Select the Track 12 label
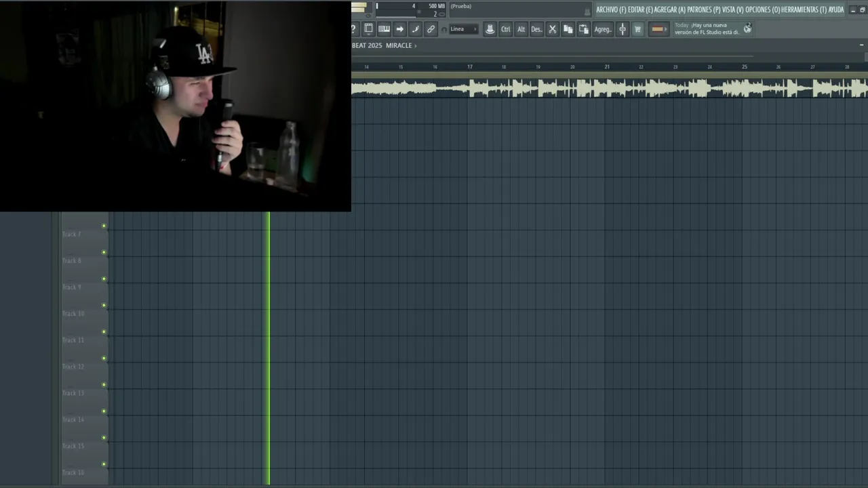The height and width of the screenshot is (488, 868). [73, 367]
